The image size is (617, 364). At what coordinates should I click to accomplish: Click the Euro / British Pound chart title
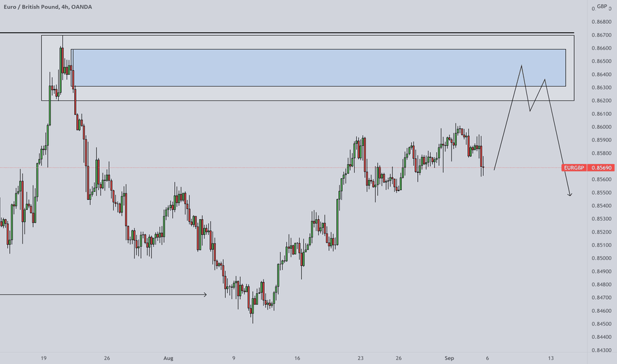pos(48,7)
